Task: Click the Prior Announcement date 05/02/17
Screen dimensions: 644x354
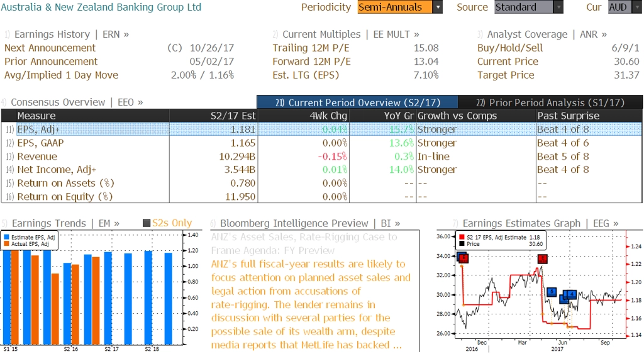Action: [x=212, y=62]
